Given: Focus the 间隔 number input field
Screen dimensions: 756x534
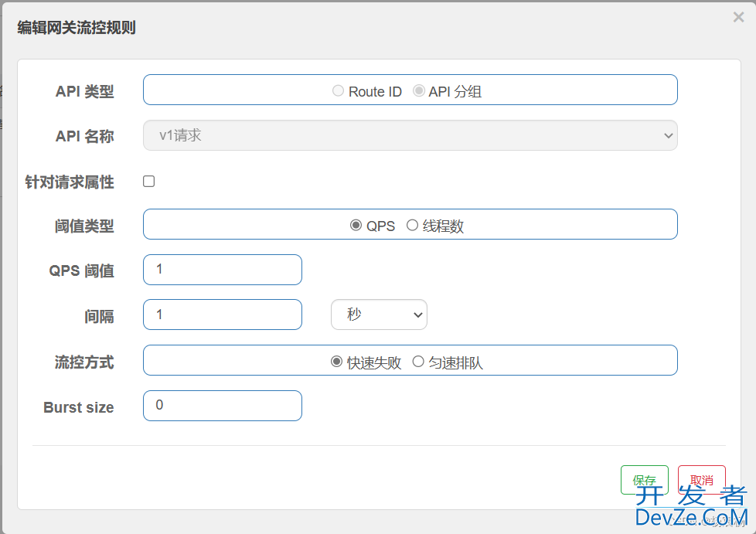Looking at the screenshot, I should 223,315.
